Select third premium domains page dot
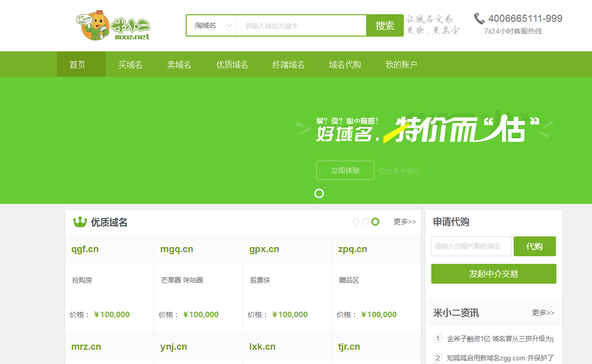The image size is (592, 364). (x=375, y=222)
